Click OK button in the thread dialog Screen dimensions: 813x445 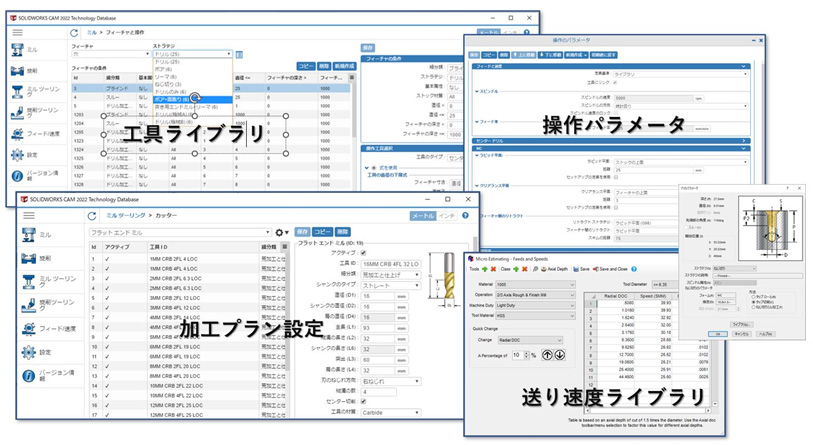pos(718,334)
